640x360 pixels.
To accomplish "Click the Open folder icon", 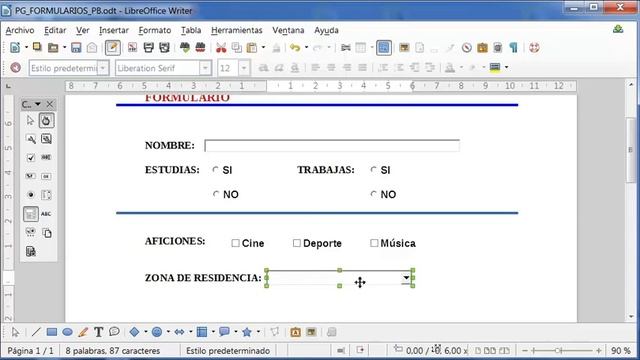I will click(x=53, y=48).
